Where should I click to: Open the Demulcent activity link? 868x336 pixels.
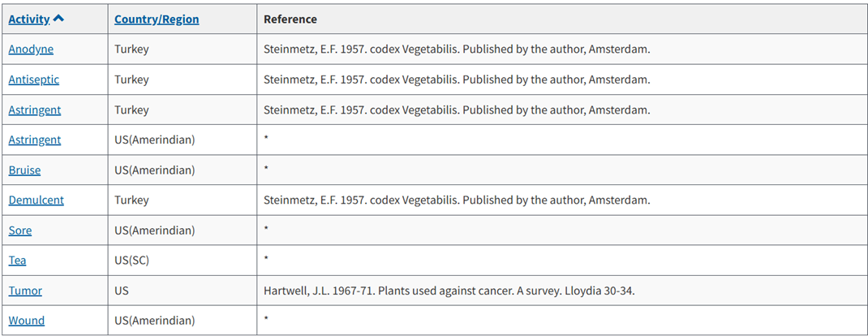pyautogui.click(x=36, y=200)
